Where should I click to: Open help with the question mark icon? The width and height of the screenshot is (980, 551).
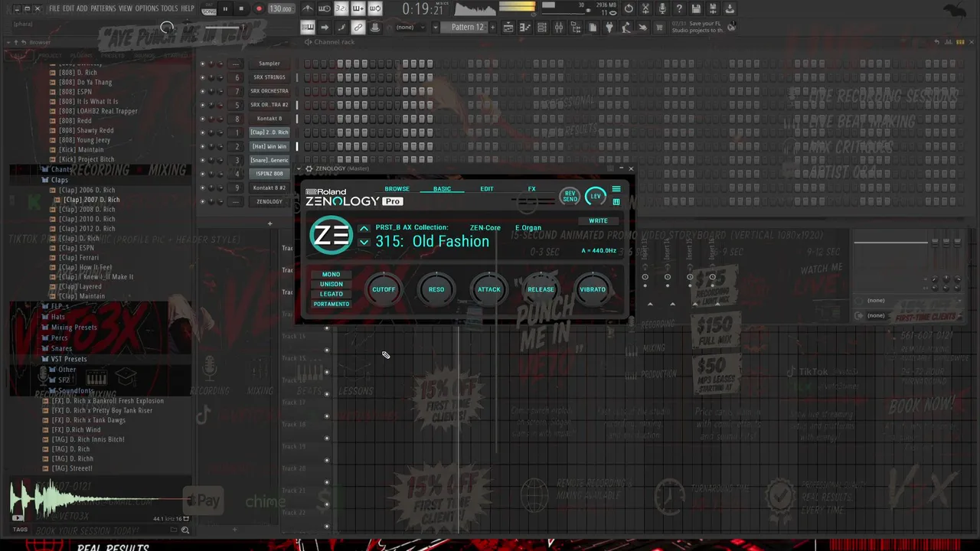[x=679, y=9]
